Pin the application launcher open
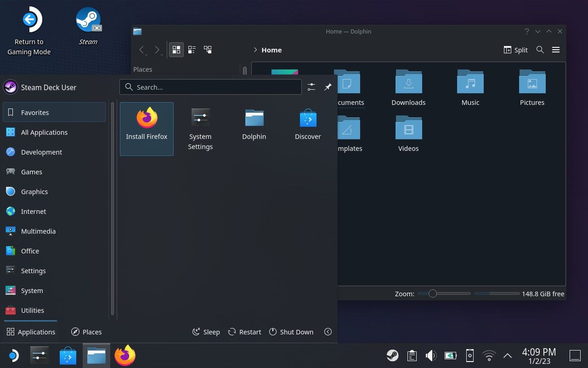Screen dimensions: 588x368 [x=328, y=87]
